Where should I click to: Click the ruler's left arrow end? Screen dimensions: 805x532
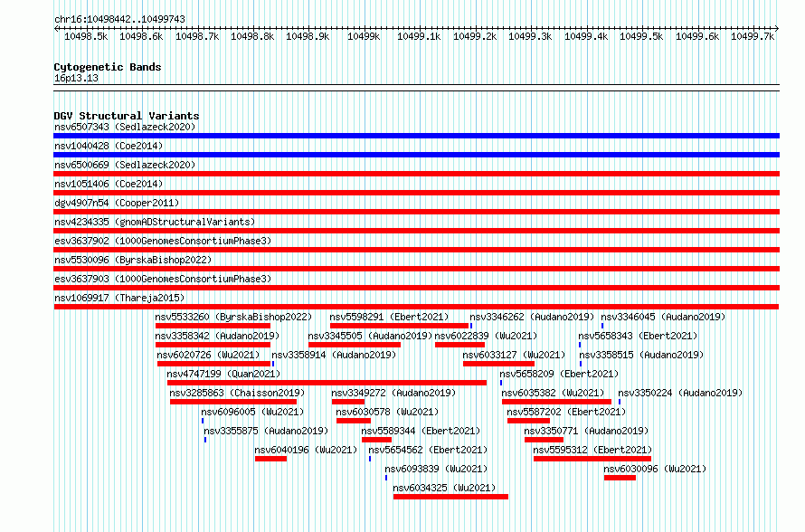click(56, 28)
